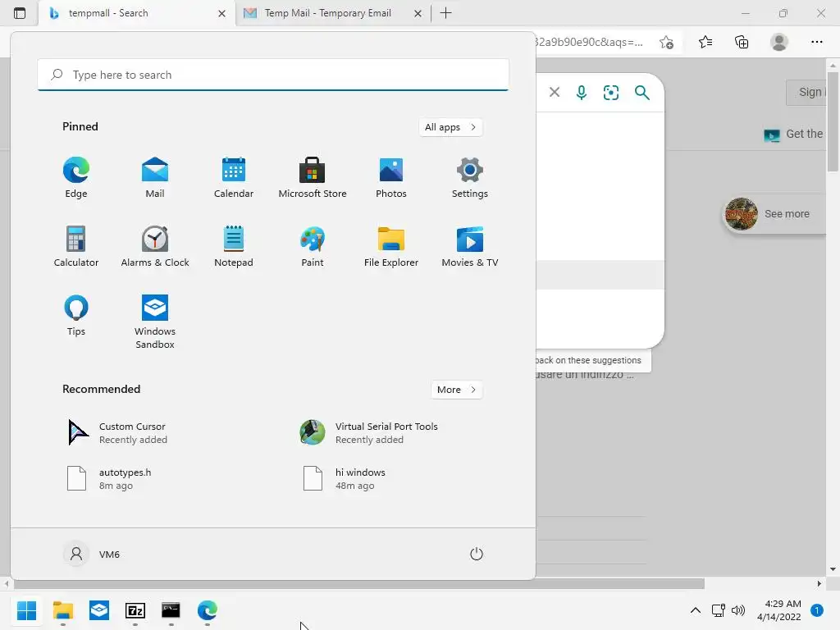Viewport: 840px width, 630px height.
Task: Open Settings from pinned apps
Action: [x=470, y=178]
